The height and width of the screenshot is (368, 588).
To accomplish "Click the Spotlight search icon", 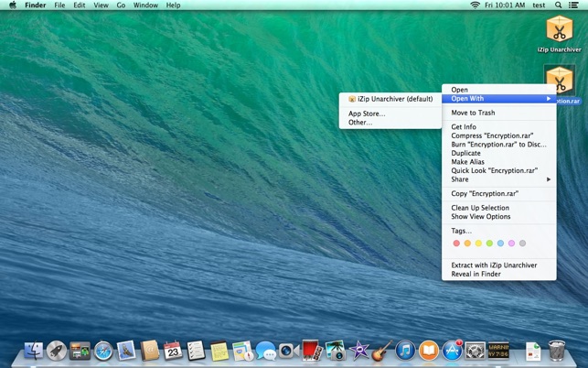I will [x=558, y=5].
